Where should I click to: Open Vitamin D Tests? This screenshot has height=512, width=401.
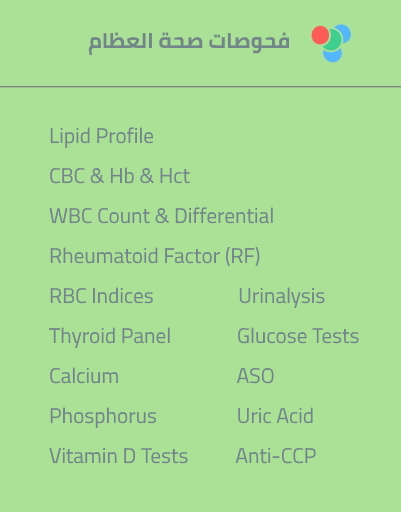pos(119,456)
